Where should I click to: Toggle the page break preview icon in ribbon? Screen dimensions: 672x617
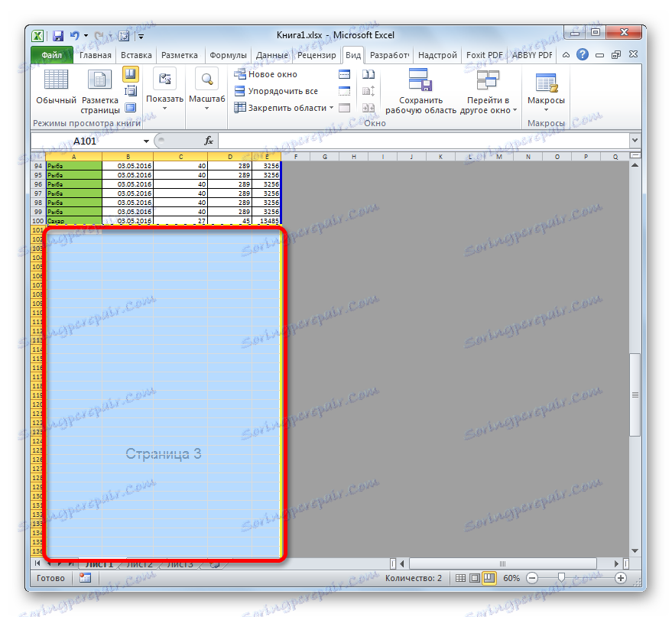131,74
